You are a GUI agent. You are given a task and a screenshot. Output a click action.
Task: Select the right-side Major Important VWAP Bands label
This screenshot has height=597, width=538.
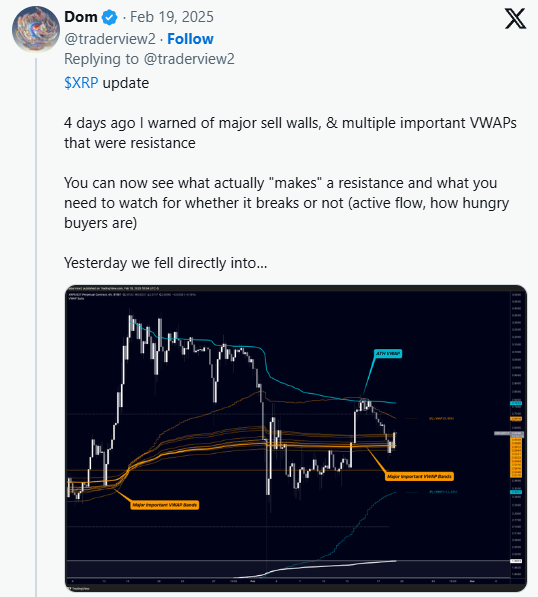pos(419,476)
